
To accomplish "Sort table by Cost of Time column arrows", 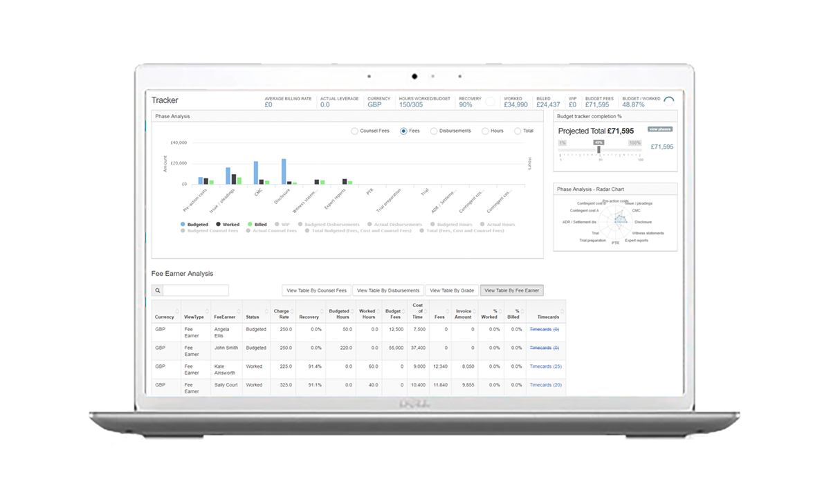I will [x=426, y=312].
